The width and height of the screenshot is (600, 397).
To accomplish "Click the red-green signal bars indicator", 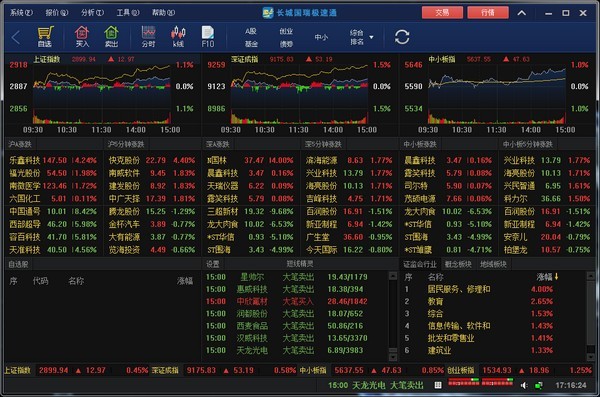I will tap(481, 382).
